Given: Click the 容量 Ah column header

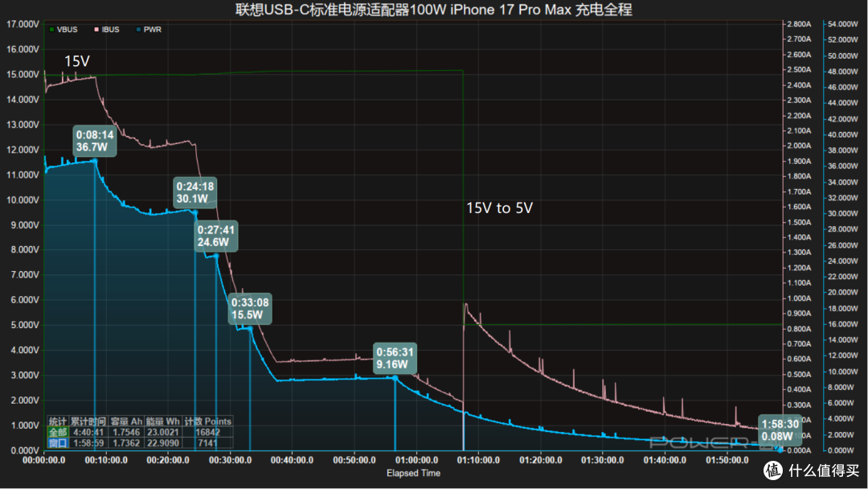Looking at the screenshot, I should pyautogui.click(x=126, y=421).
